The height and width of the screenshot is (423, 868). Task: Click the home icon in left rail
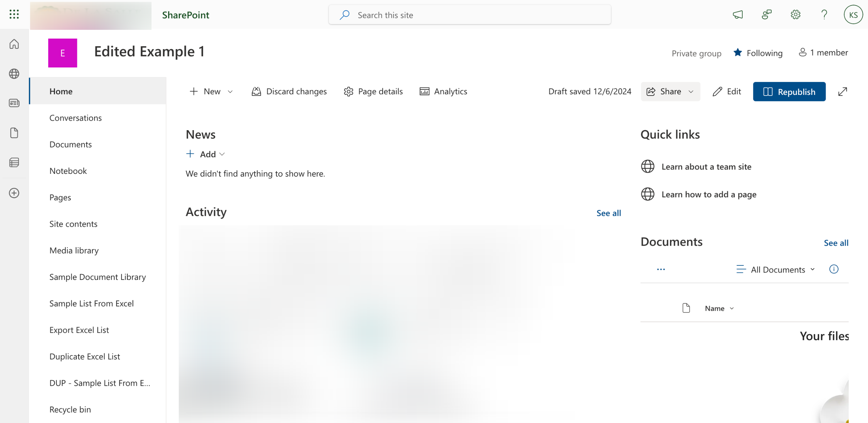(14, 44)
